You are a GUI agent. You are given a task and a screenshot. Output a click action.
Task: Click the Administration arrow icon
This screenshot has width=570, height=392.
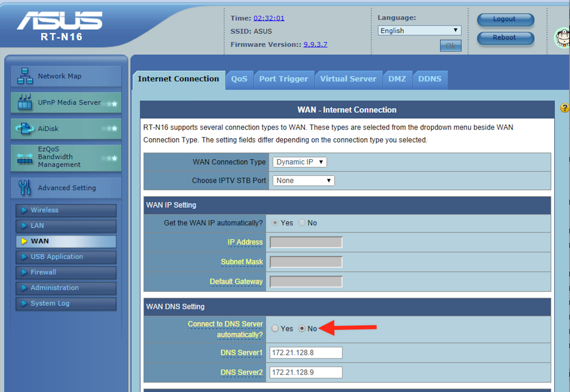(24, 288)
